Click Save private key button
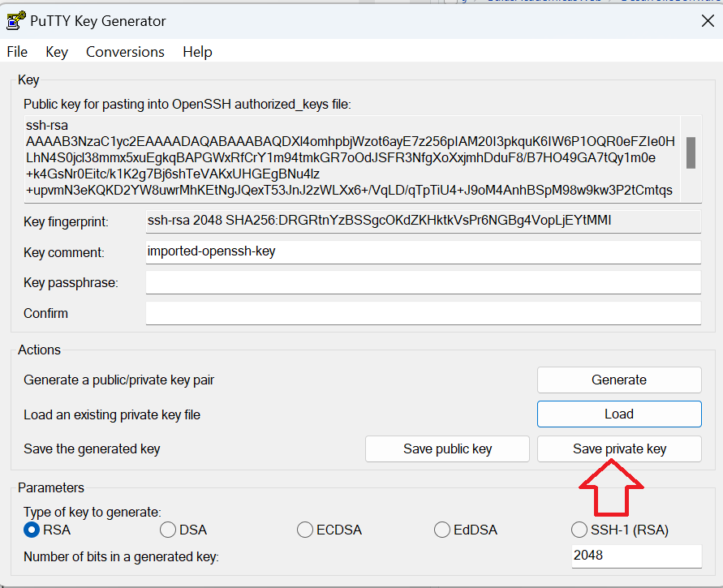The width and height of the screenshot is (723, 588). (x=619, y=449)
